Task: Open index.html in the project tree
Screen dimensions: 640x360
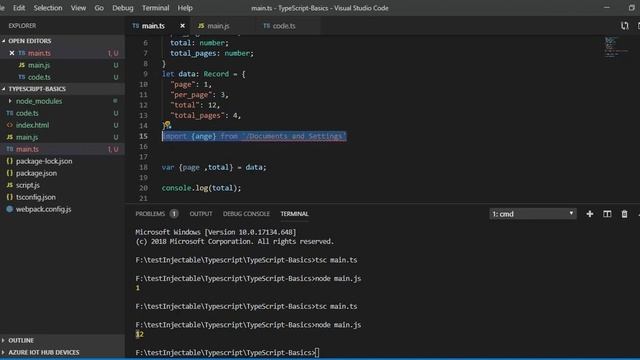Action: pos(32,125)
